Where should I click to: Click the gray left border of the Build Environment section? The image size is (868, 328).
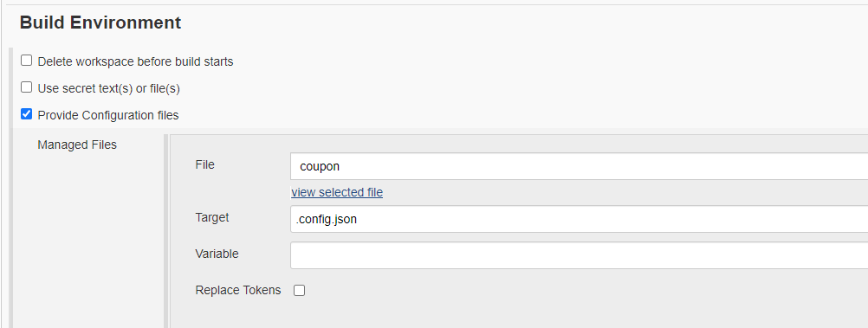coord(10,188)
